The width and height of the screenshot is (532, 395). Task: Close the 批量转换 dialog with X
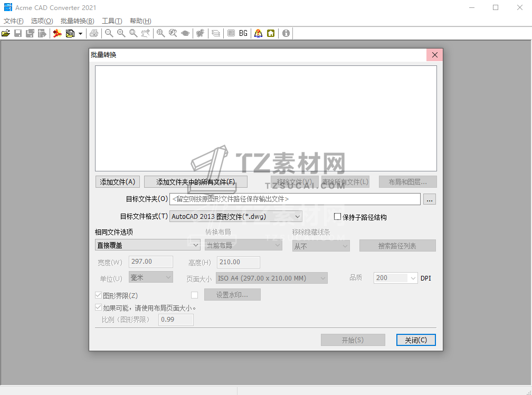click(435, 55)
